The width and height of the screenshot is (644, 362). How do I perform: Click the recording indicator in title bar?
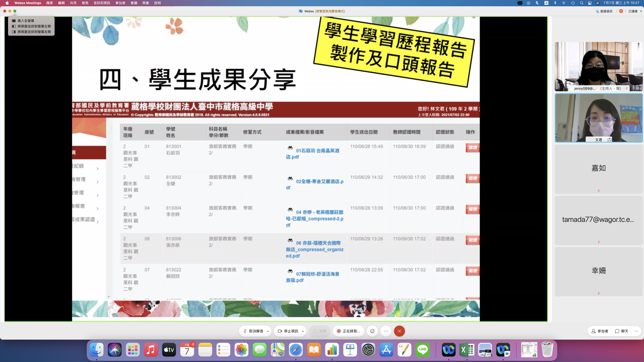click(x=621, y=11)
